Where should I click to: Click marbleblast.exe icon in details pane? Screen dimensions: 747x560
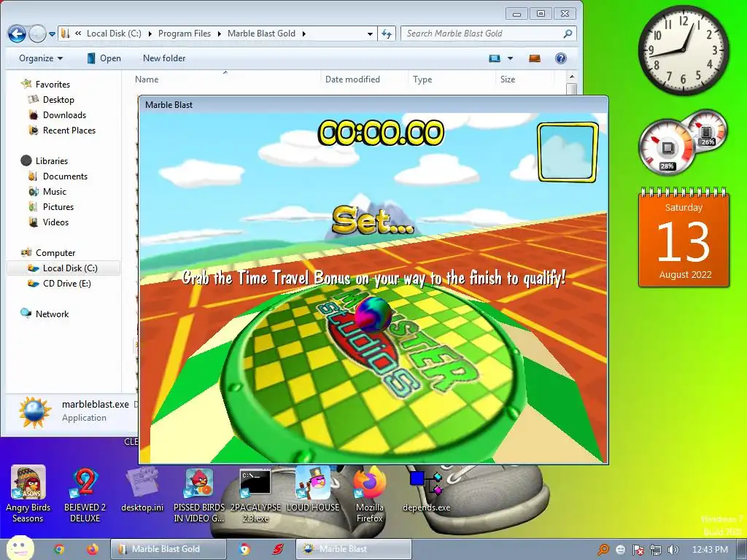35,411
